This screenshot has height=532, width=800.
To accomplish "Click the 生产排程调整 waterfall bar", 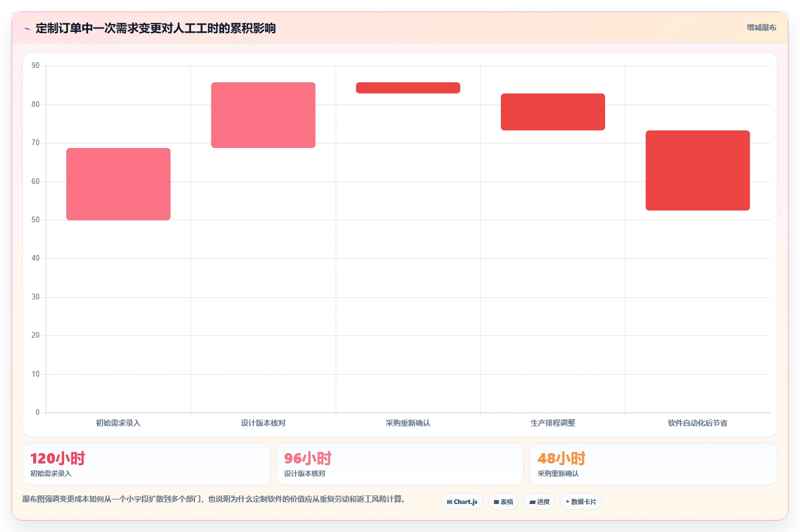I will [x=553, y=112].
